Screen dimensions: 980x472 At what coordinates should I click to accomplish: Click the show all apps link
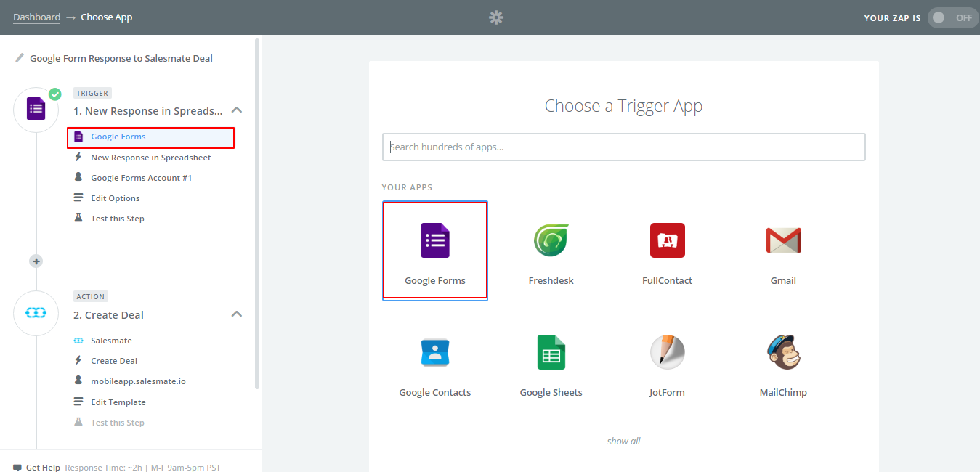coord(623,441)
